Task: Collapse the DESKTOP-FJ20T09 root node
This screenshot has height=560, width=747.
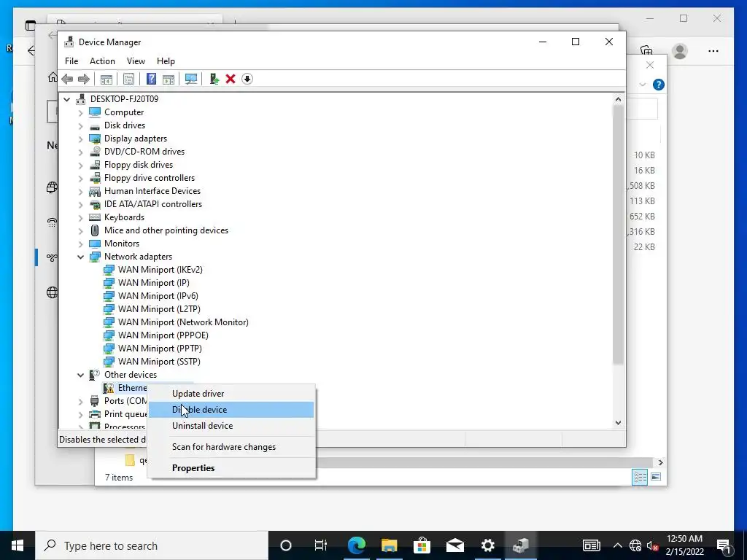Action: tap(66, 99)
